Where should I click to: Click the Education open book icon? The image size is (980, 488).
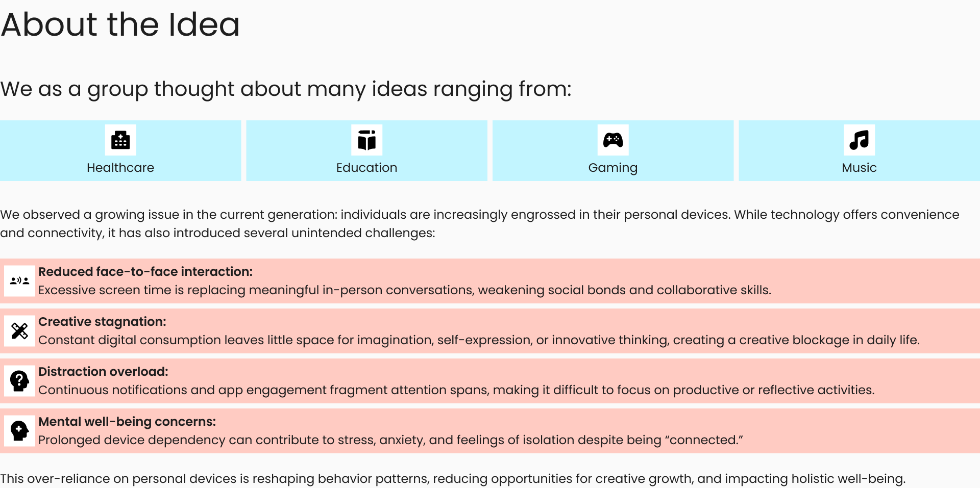point(366,140)
